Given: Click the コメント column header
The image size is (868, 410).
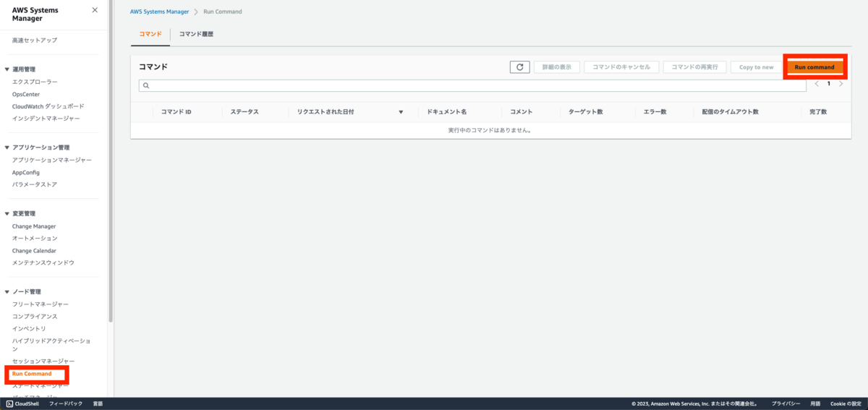Looking at the screenshot, I should [x=522, y=113].
